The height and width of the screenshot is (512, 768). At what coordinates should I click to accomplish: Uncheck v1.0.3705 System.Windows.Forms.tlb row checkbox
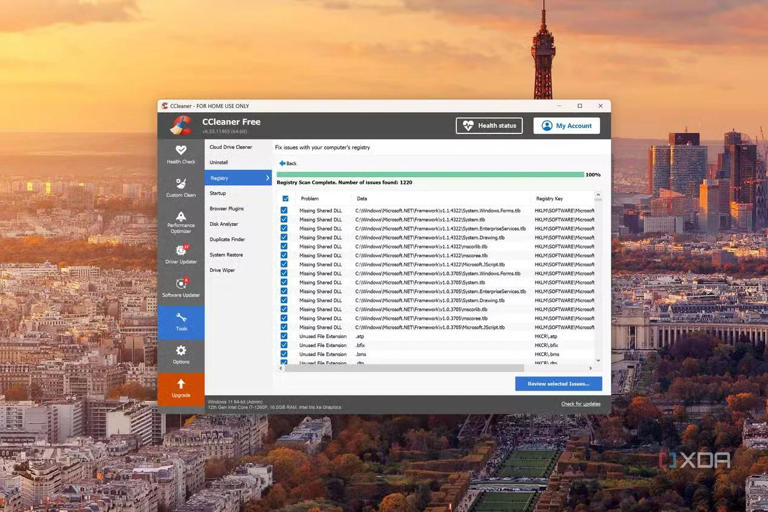click(x=284, y=273)
